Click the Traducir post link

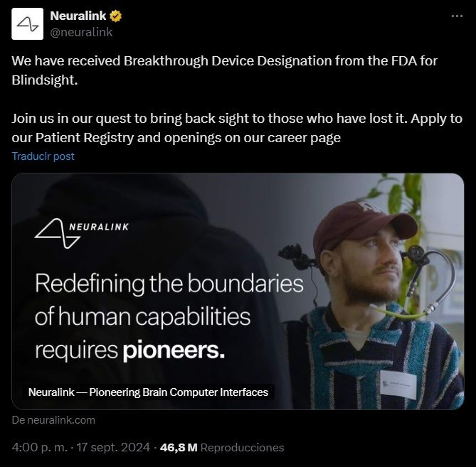pyautogui.click(x=43, y=156)
